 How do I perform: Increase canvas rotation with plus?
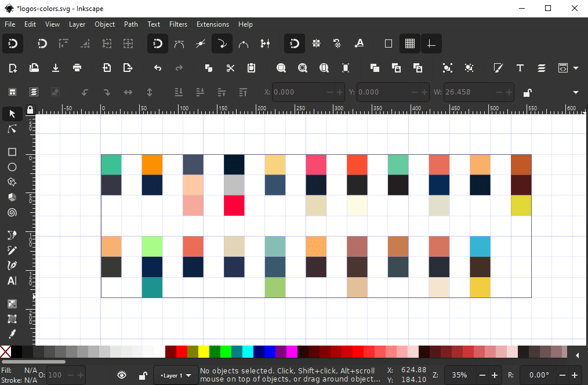(x=575, y=375)
